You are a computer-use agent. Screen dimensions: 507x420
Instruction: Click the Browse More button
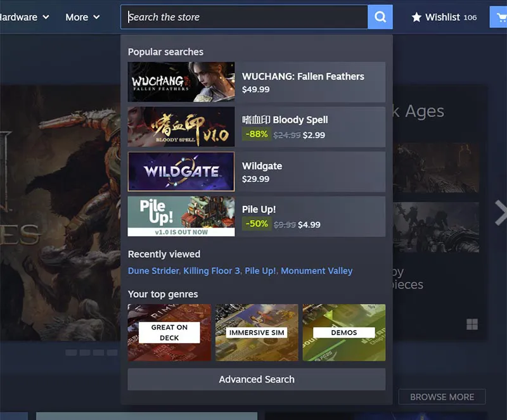point(442,397)
